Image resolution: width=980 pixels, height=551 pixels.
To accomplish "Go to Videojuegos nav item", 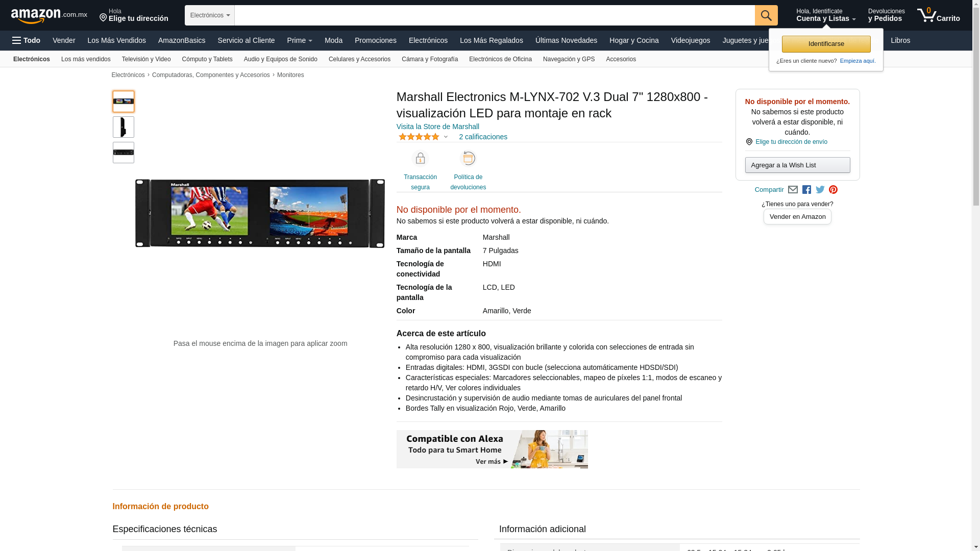I will tap(690, 40).
